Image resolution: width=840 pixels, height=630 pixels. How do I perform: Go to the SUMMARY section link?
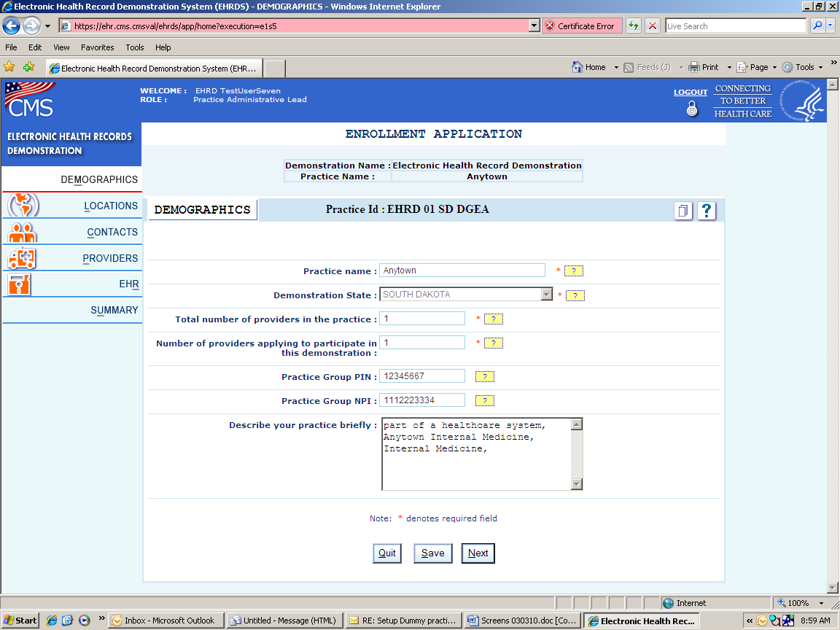pyautogui.click(x=114, y=310)
